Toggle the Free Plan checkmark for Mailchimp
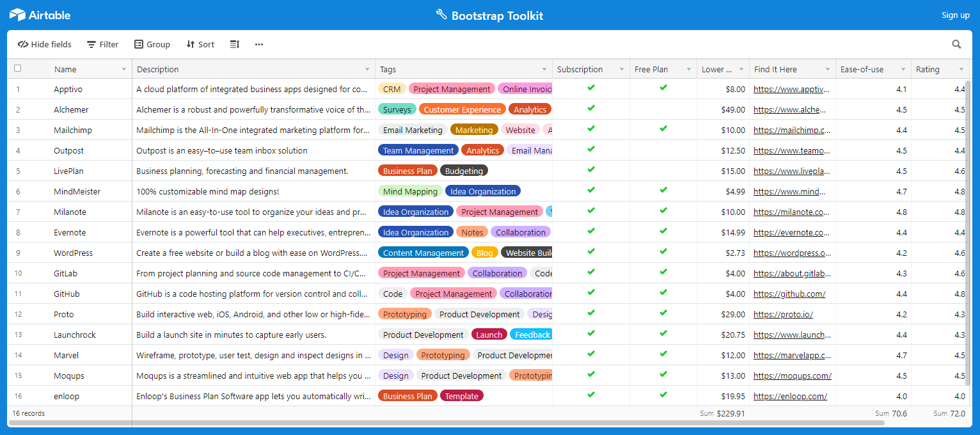Viewport: 980px width, 435px height. [663, 129]
